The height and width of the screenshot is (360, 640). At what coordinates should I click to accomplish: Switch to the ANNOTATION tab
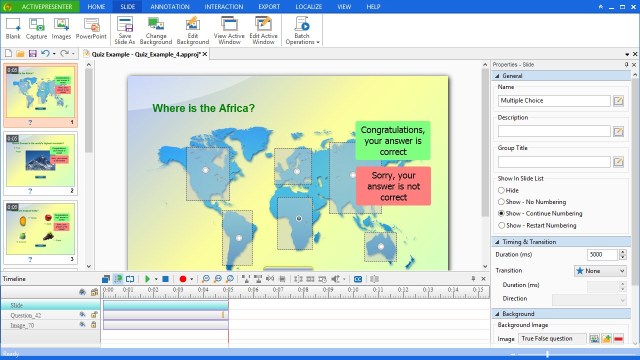click(x=170, y=7)
